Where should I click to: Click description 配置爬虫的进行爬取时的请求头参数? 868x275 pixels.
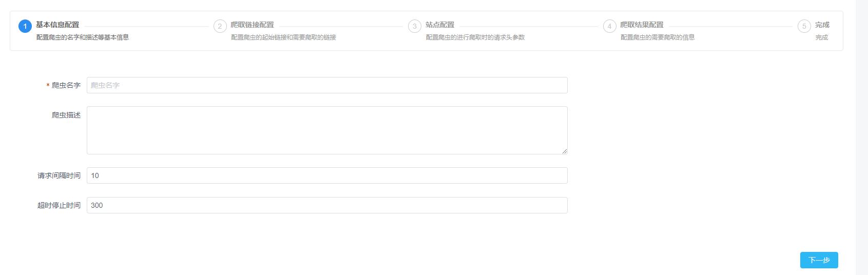pyautogui.click(x=475, y=37)
